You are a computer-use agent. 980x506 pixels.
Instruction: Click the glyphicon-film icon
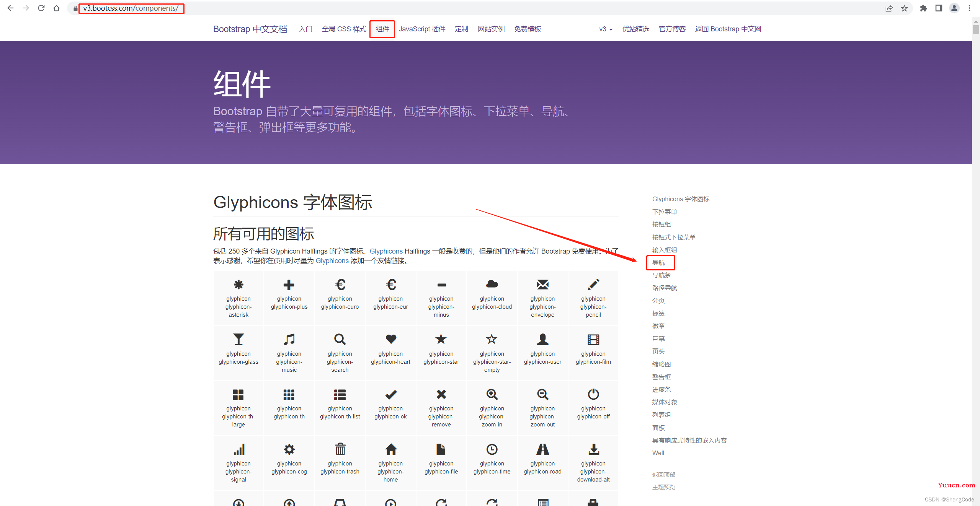point(593,339)
